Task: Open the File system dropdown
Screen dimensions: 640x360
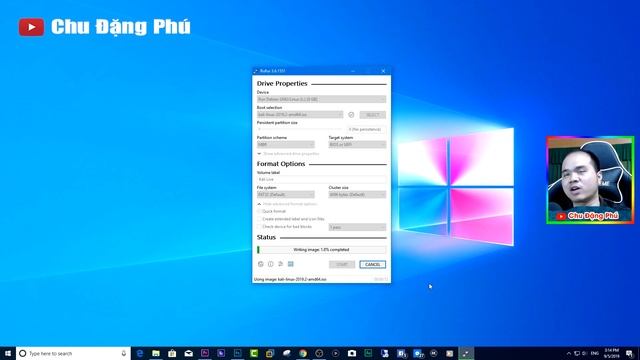Action: point(286,195)
